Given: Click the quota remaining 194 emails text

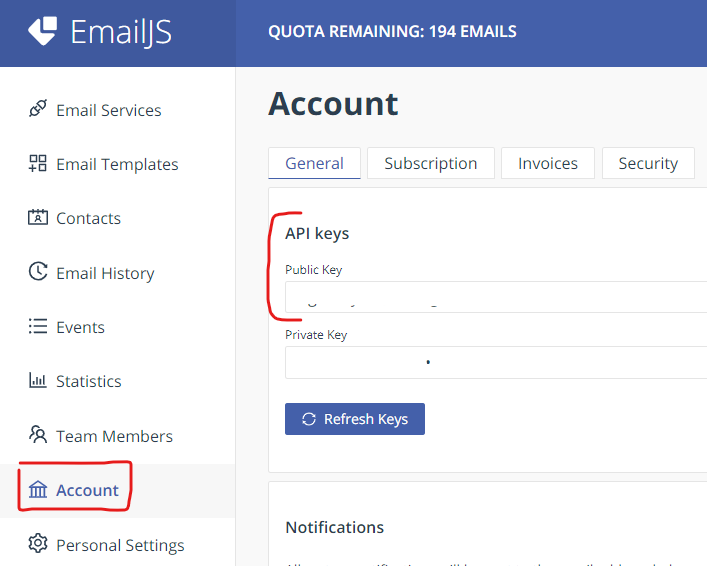Looking at the screenshot, I should tap(392, 31).
